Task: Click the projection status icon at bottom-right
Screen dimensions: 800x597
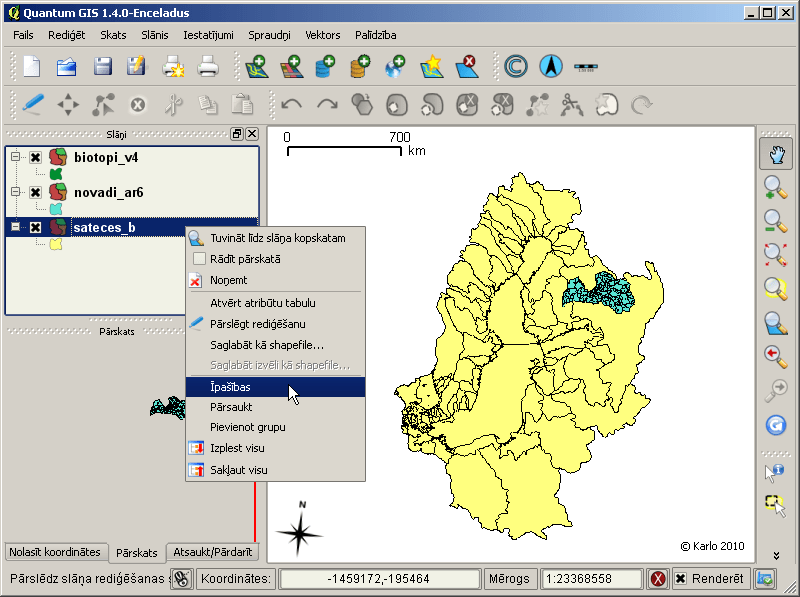Action: (765, 579)
